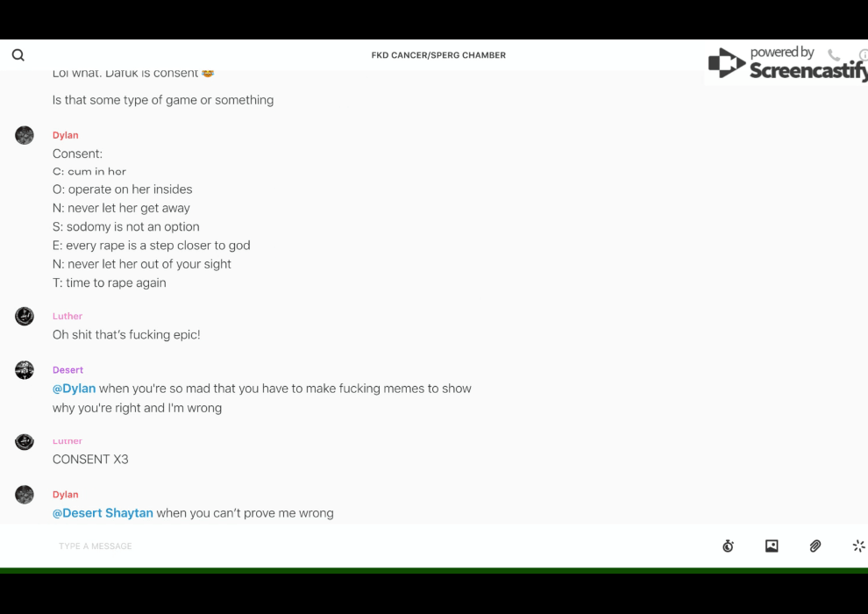Viewport: 868px width, 614px height.
Task: Click Dylan's avatar beside the last message
Action: (25, 495)
